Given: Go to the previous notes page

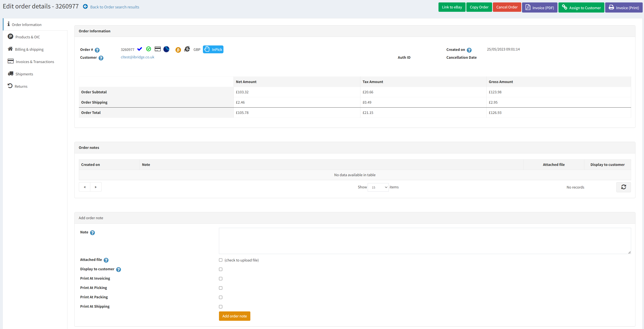Looking at the screenshot, I should tap(84, 187).
